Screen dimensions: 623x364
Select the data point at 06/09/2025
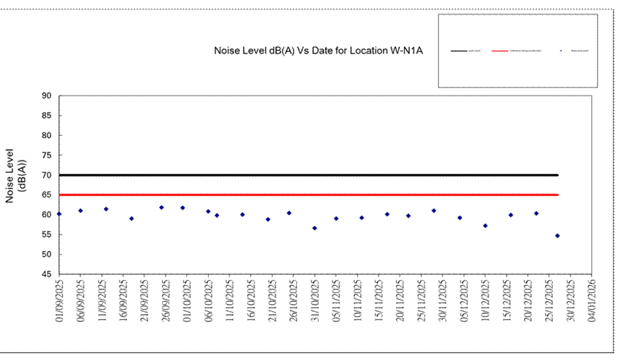coord(80,211)
